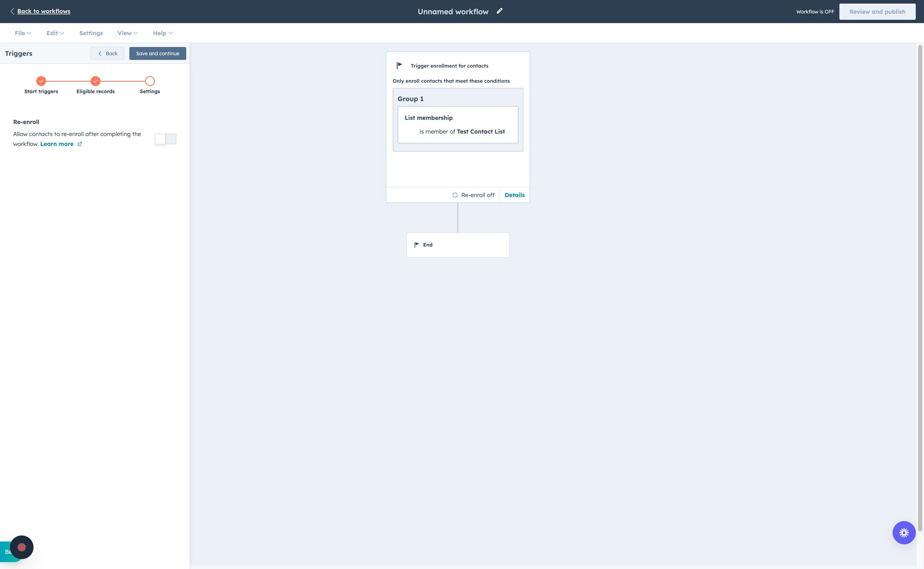Enable the Re-enroll toggle switch

165,139
